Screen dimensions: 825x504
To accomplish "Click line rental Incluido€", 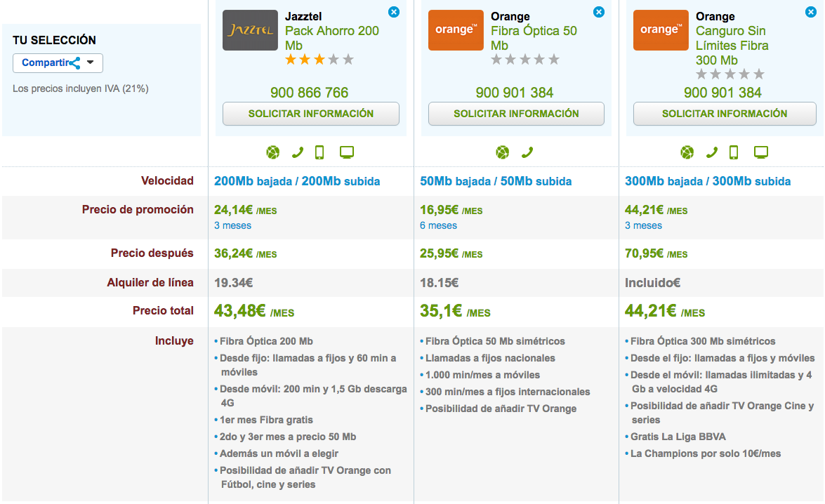I will click(x=652, y=283).
